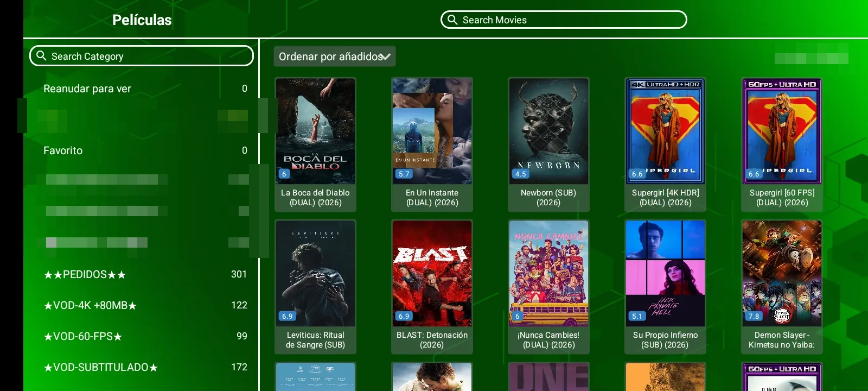The width and height of the screenshot is (868, 391).
Task: Open the Ordenar por añadidos dropdown
Action: pos(334,56)
